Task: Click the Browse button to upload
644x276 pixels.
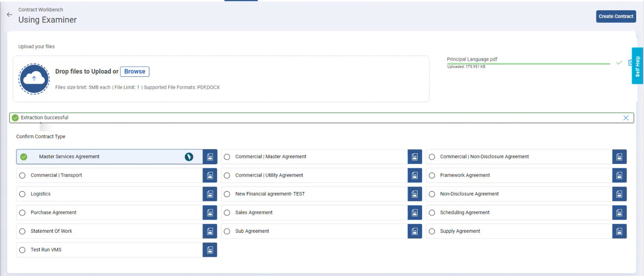Action: click(x=135, y=72)
